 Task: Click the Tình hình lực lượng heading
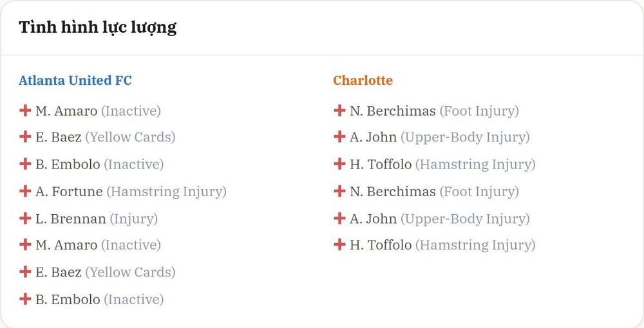coord(98,28)
